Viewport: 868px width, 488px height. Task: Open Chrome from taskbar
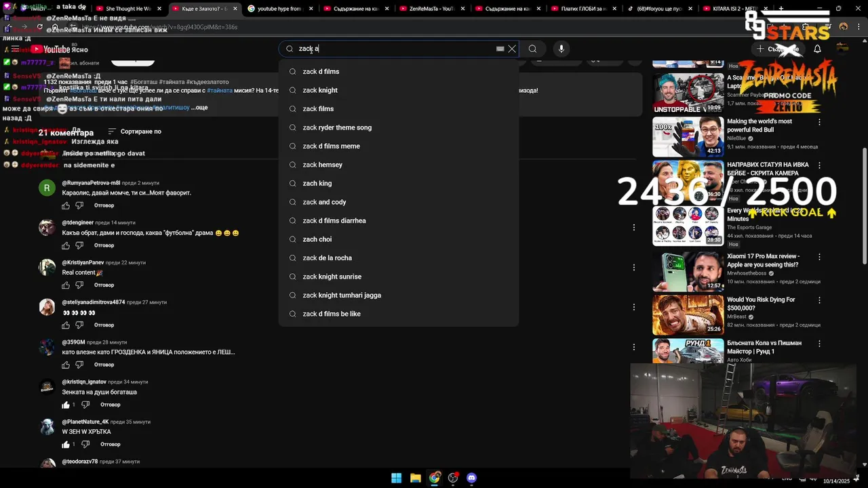tap(434, 478)
